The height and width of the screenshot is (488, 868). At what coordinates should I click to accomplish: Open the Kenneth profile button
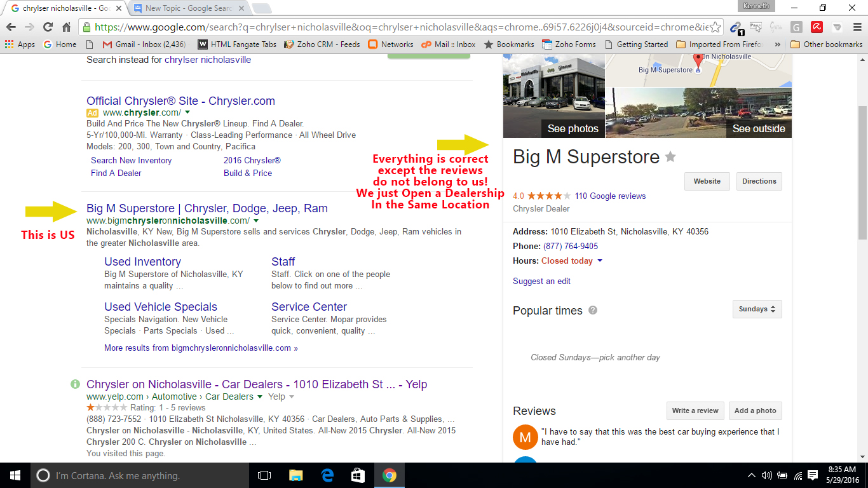coord(756,6)
